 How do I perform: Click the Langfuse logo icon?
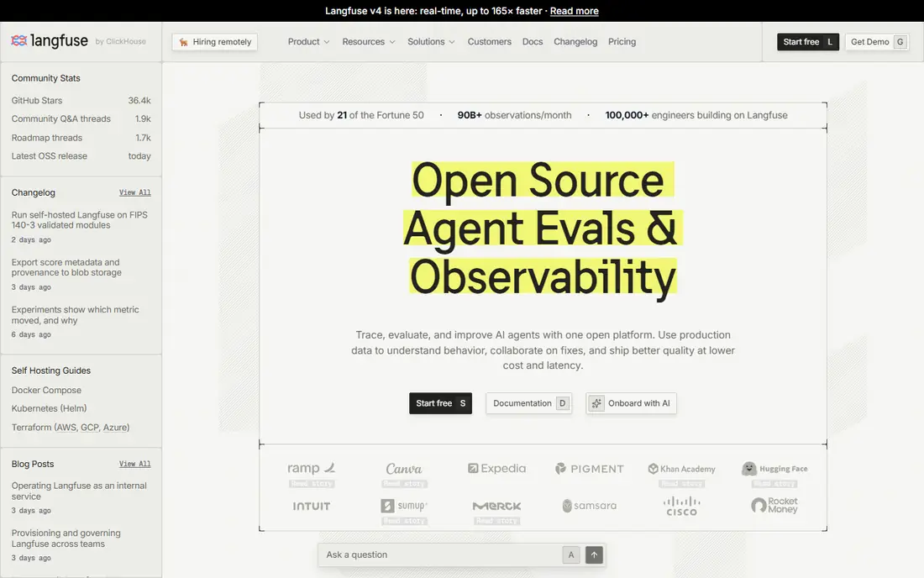(18, 40)
